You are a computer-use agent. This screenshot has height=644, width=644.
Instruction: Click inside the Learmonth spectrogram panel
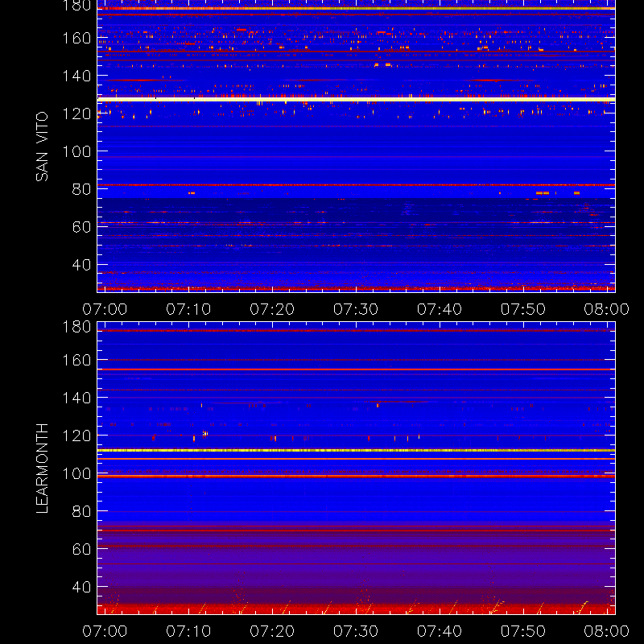pos(356,469)
